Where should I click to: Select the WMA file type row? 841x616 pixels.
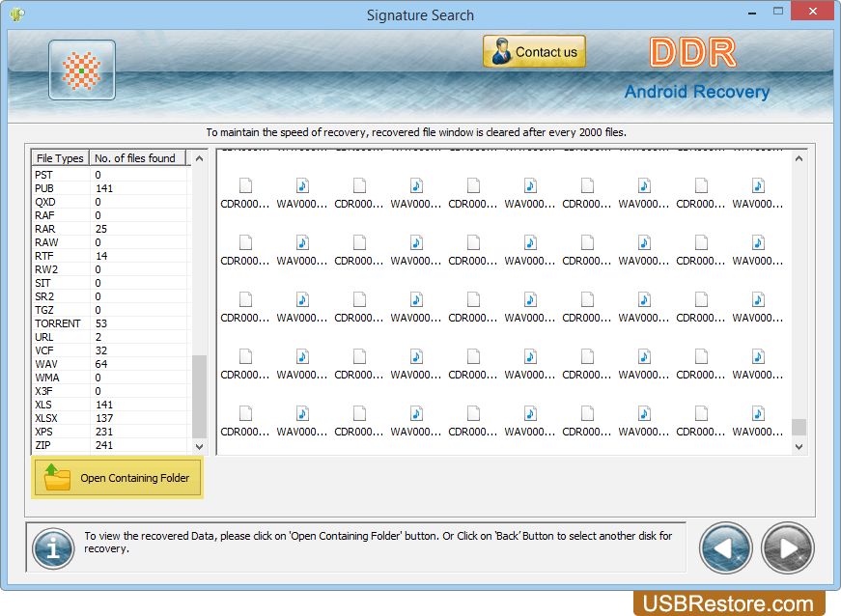coord(110,378)
